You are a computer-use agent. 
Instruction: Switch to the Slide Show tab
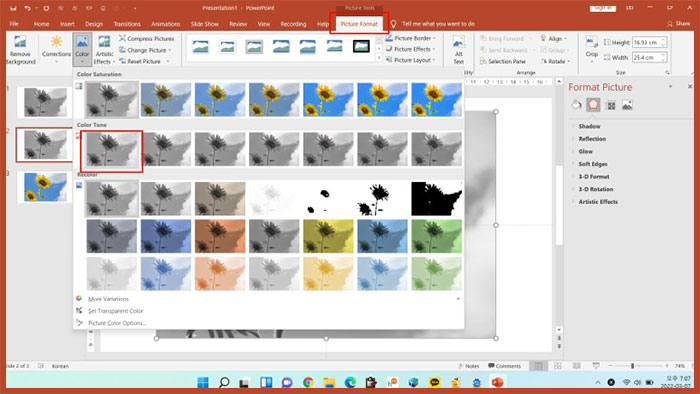(204, 24)
